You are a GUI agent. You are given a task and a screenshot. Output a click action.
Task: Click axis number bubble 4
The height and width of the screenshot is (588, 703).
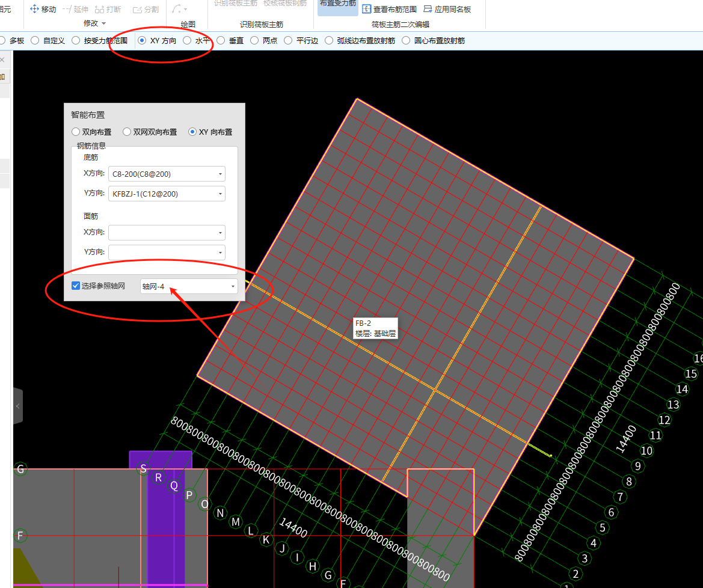pyautogui.click(x=593, y=543)
